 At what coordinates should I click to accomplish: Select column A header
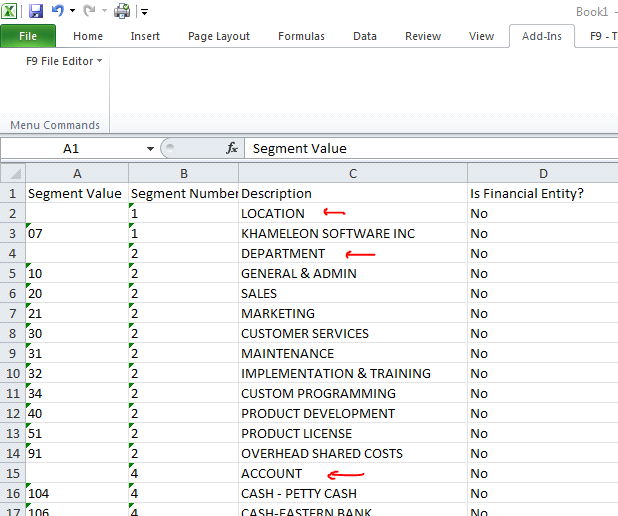click(77, 173)
